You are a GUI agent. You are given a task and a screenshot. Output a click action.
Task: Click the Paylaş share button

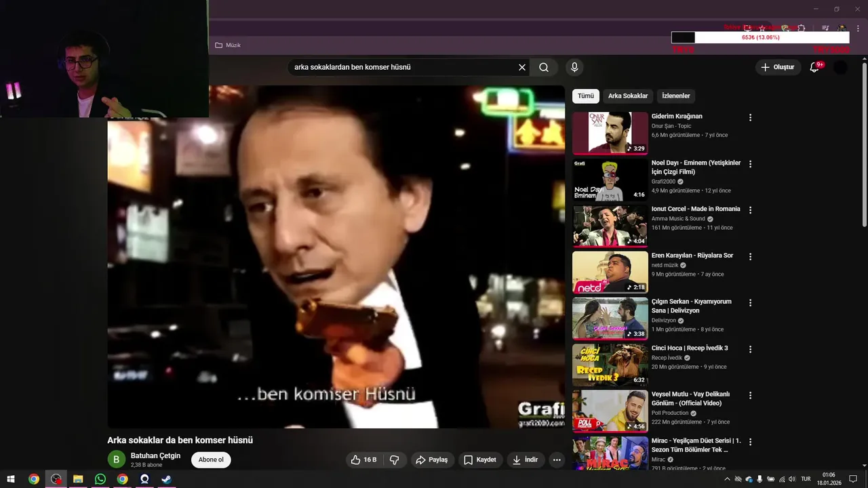click(x=432, y=460)
